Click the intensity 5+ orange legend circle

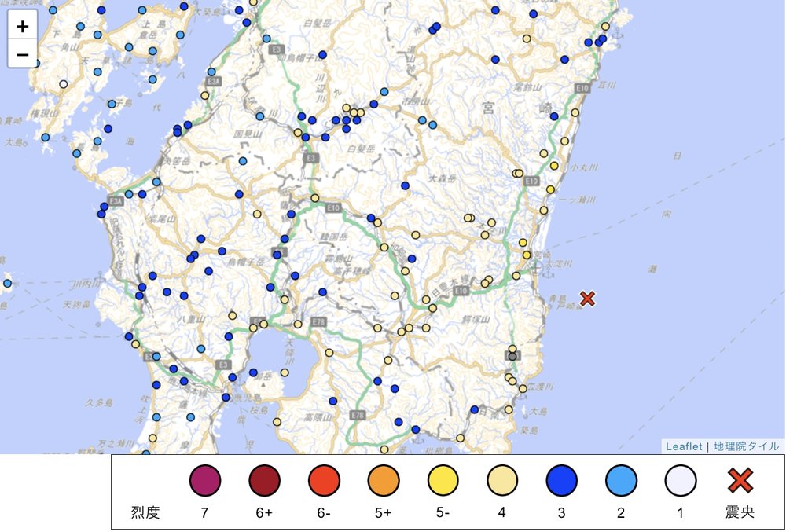coord(385,480)
